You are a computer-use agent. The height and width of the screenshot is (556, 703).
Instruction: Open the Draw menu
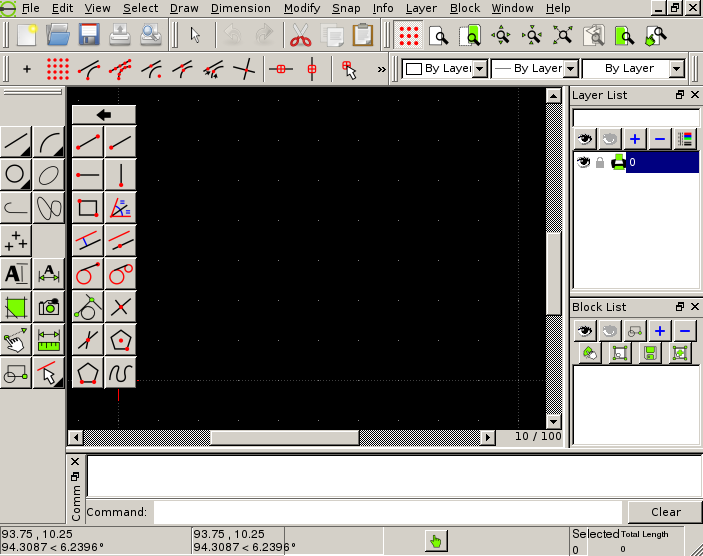point(184,8)
